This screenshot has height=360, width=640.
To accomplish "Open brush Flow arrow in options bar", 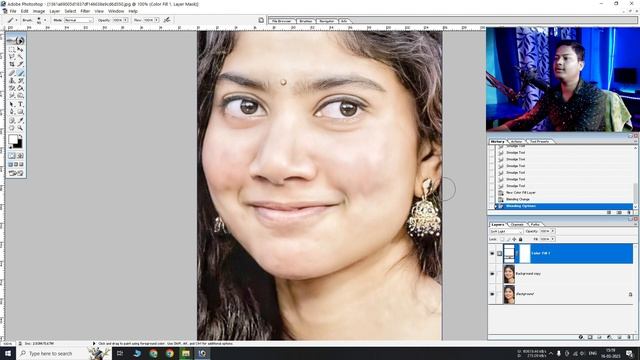I will [x=156, y=20].
